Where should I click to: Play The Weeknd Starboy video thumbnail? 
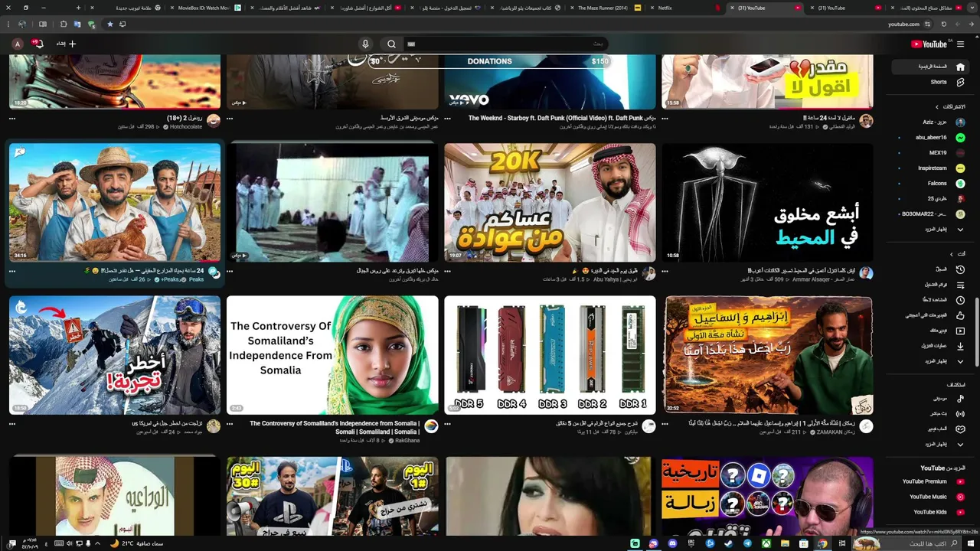coord(550,81)
